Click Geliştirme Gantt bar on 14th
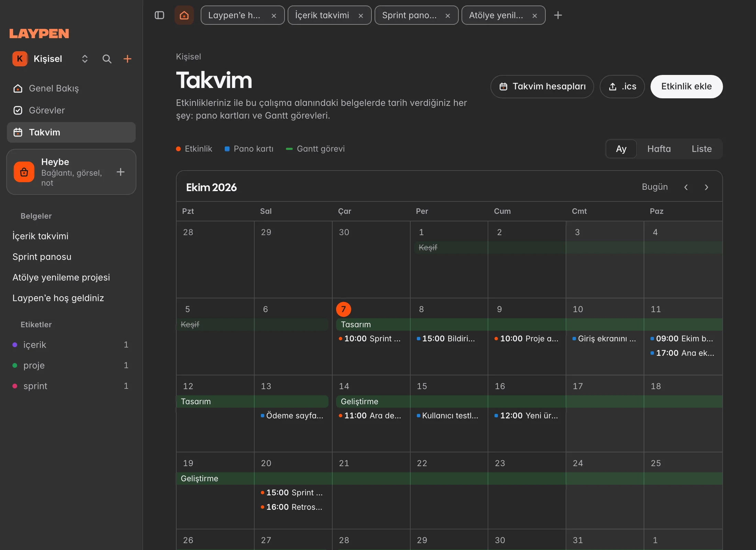Screen dimensions: 756x550 click(x=529, y=401)
